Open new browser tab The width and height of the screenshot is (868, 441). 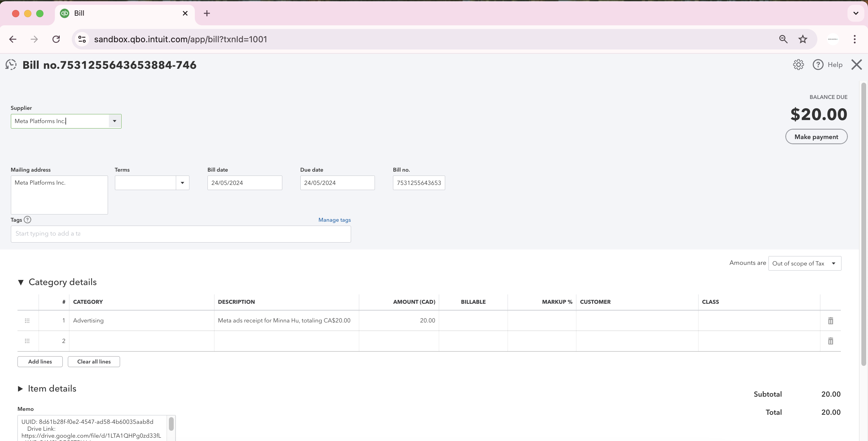207,14
